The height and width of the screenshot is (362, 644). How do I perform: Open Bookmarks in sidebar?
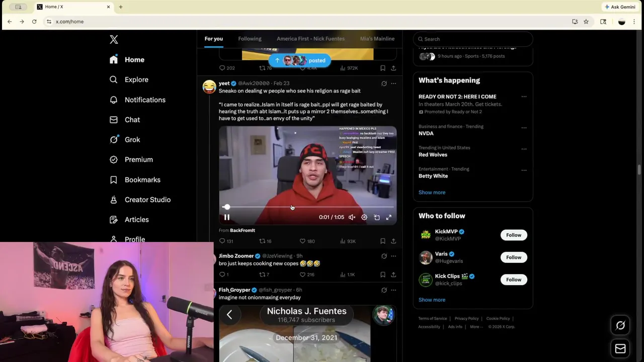[136, 179]
